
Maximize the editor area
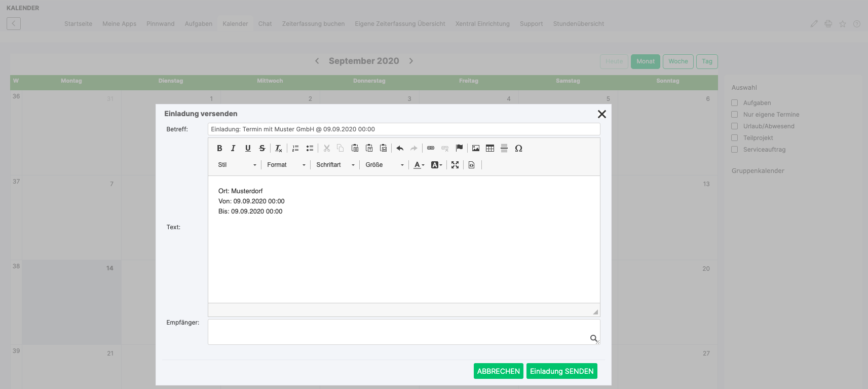[455, 165]
